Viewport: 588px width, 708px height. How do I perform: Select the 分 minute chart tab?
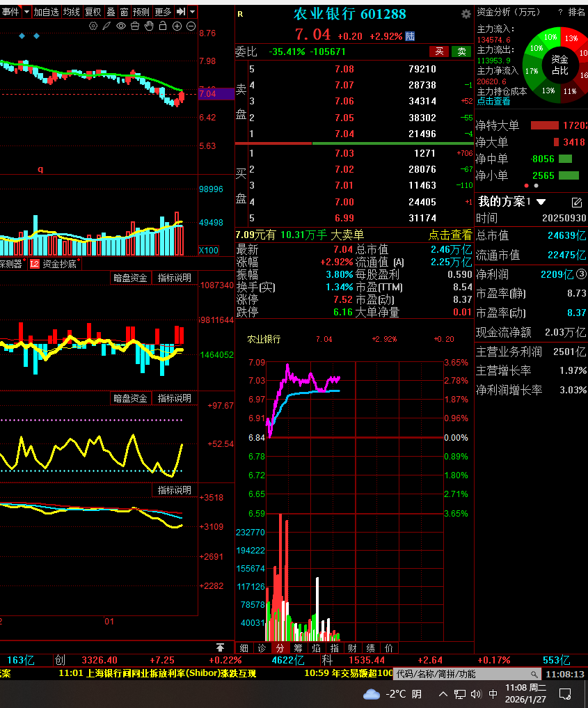[280, 648]
